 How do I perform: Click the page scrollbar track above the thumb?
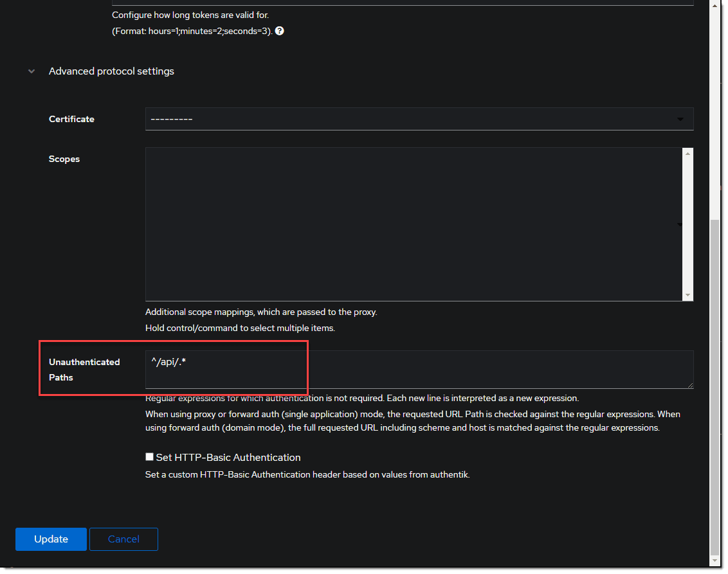[x=715, y=109]
